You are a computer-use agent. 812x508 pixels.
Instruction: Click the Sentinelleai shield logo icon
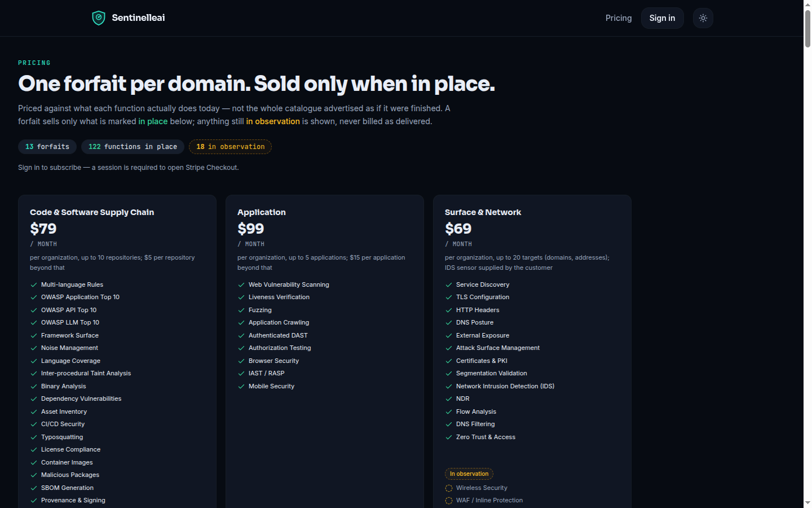[x=99, y=18]
